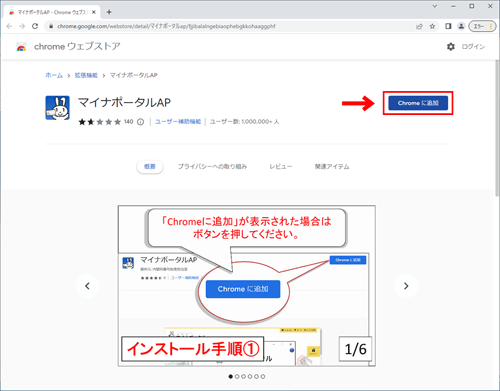Image resolution: width=500 pixels, height=391 pixels.
Task: Click the share page icon in address bar
Action: 419,26
